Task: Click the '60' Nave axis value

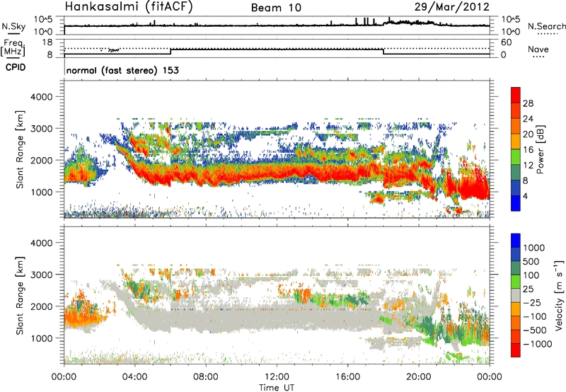Action: pos(506,42)
